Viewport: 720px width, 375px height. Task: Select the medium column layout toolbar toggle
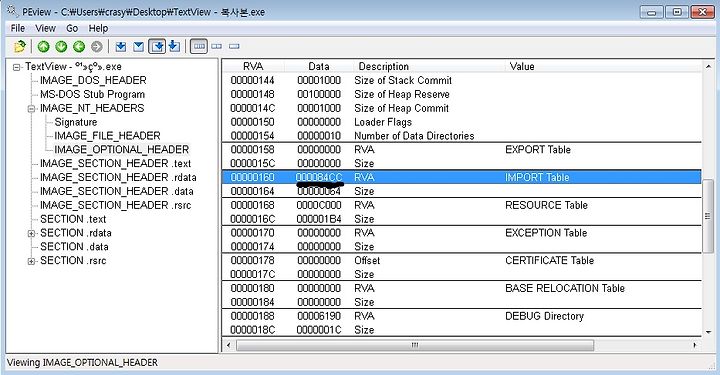point(217,46)
